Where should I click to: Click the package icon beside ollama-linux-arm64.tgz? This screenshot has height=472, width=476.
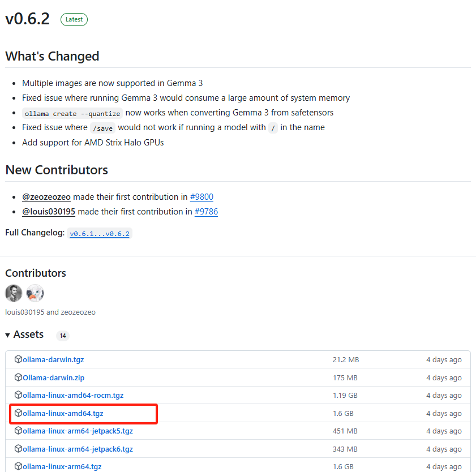[x=18, y=466]
